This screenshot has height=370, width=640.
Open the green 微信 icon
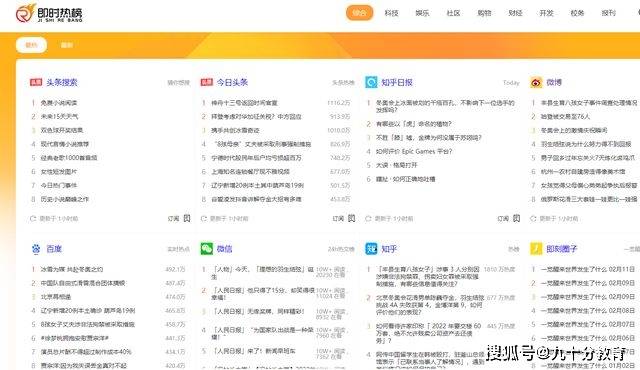[x=207, y=249]
